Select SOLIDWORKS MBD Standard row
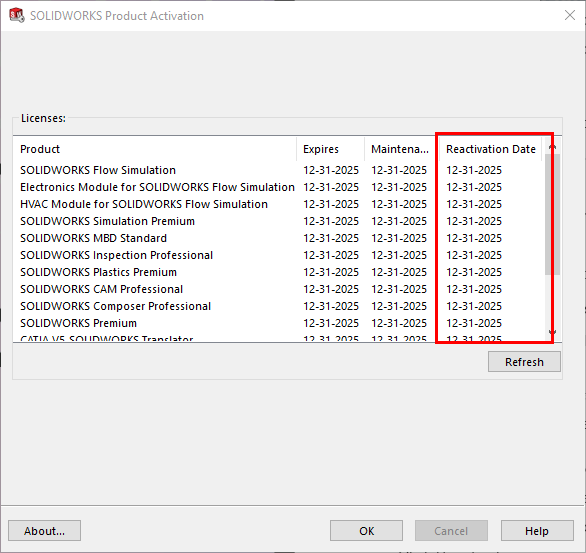 [279, 238]
